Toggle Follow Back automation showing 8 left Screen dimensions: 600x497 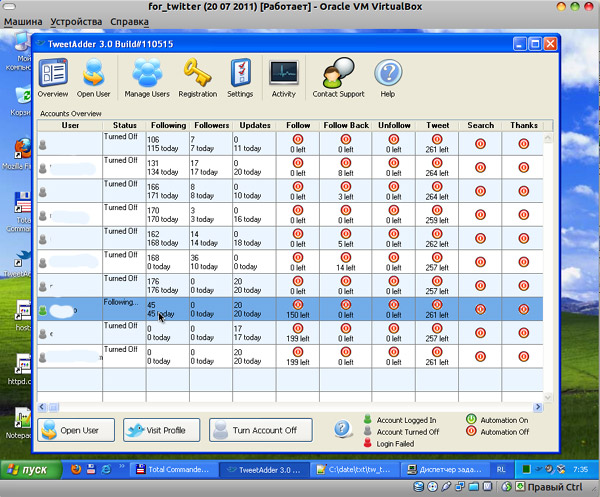[x=346, y=163]
